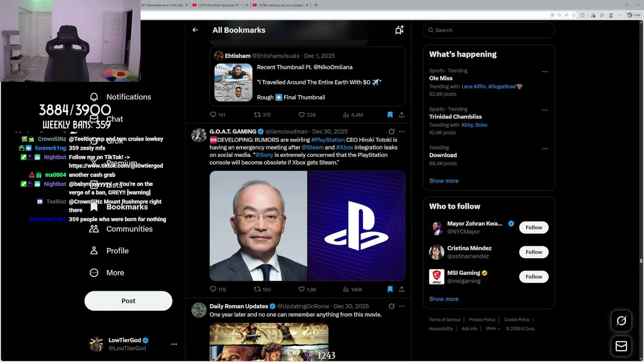View analytics showing 4.4M views
This screenshot has height=362, width=644.
(353, 115)
